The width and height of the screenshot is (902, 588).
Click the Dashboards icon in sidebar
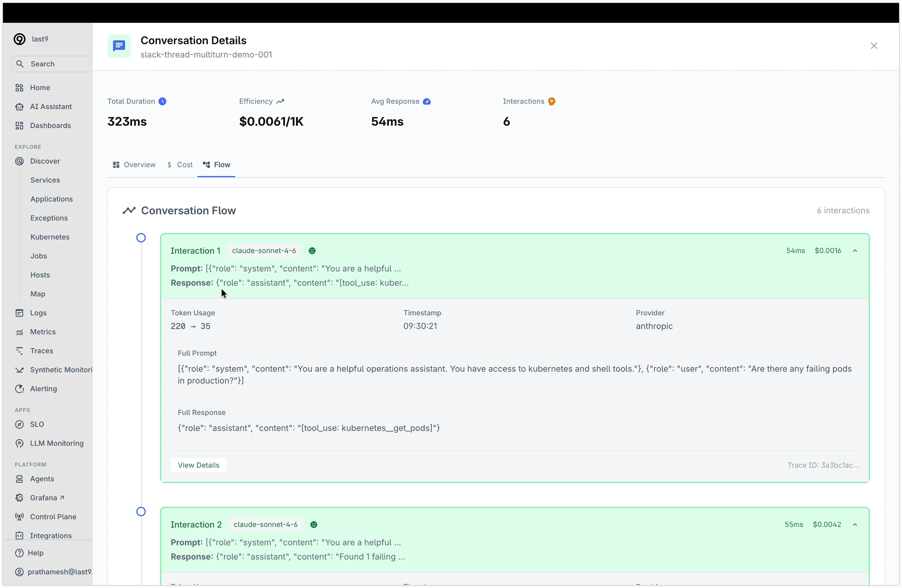(19, 125)
